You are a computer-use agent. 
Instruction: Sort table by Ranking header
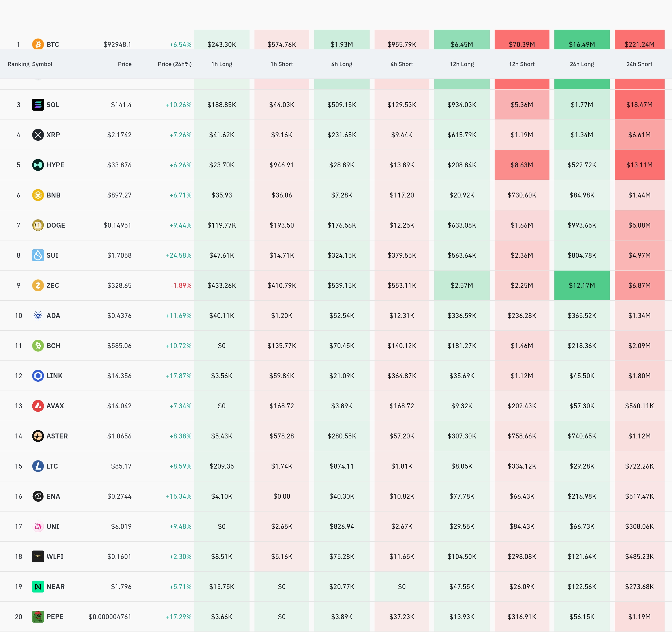tap(18, 64)
